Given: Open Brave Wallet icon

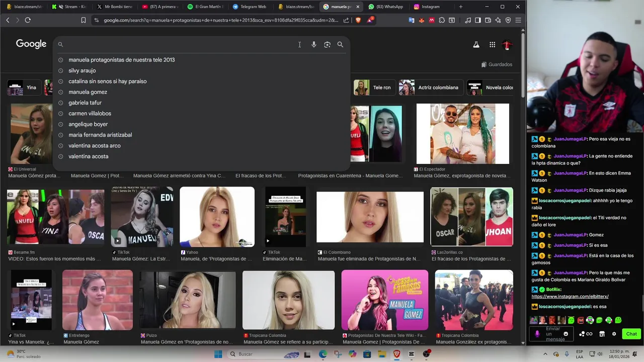Looking at the screenshot, I should 488,20.
